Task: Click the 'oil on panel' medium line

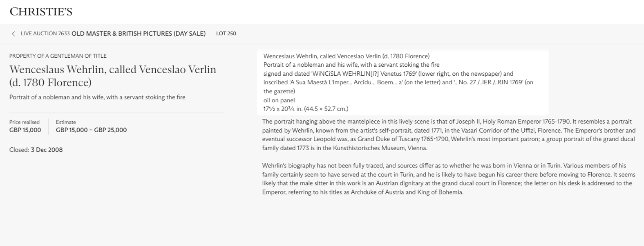Action: coord(279,100)
